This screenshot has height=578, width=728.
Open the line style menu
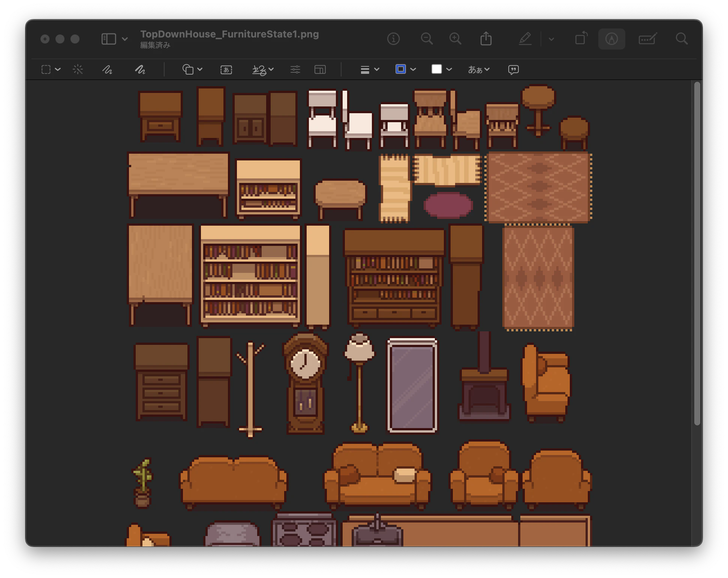pyautogui.click(x=370, y=69)
